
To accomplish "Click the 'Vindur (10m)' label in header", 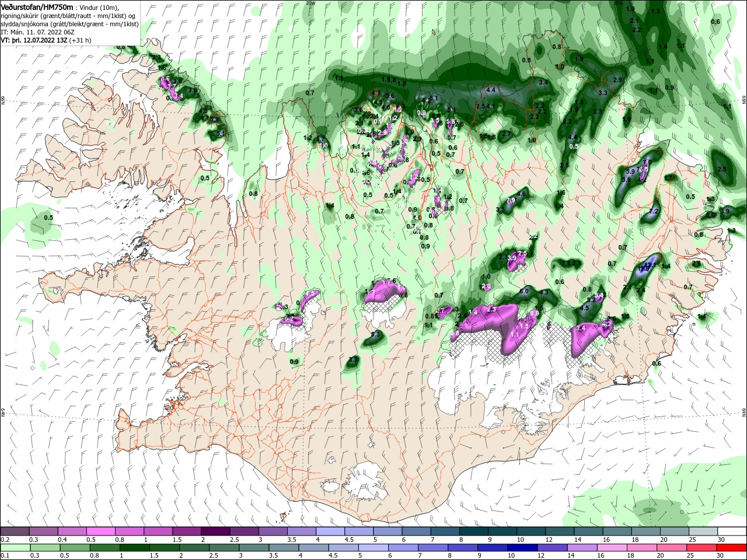I will coord(98,7).
